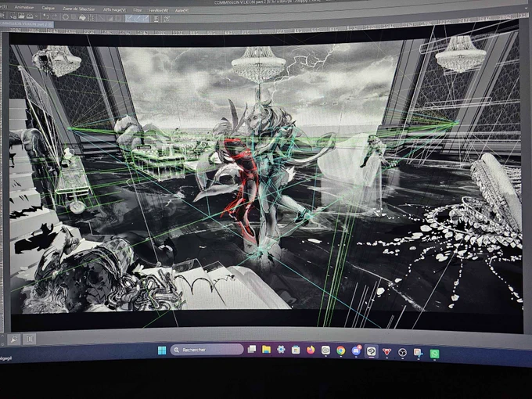Open the Calque menu

(x=49, y=8)
